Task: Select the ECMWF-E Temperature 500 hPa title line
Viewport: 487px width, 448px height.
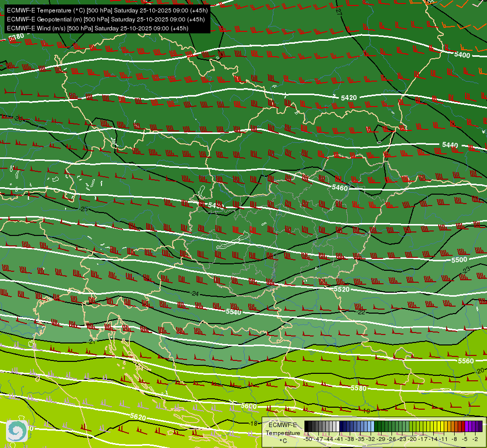Action: [x=107, y=10]
